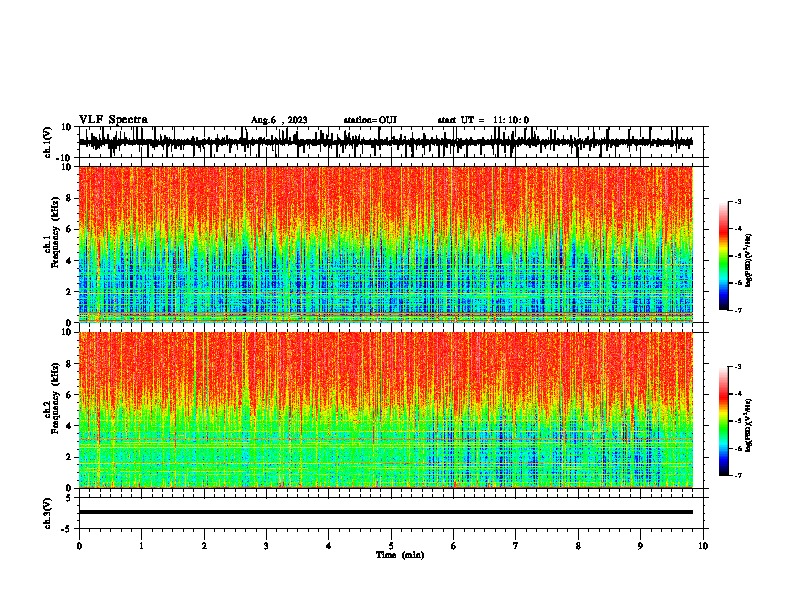The height and width of the screenshot is (612, 792).
Task: Click the 'ch.3(V)' axis label
Action: (x=47, y=513)
